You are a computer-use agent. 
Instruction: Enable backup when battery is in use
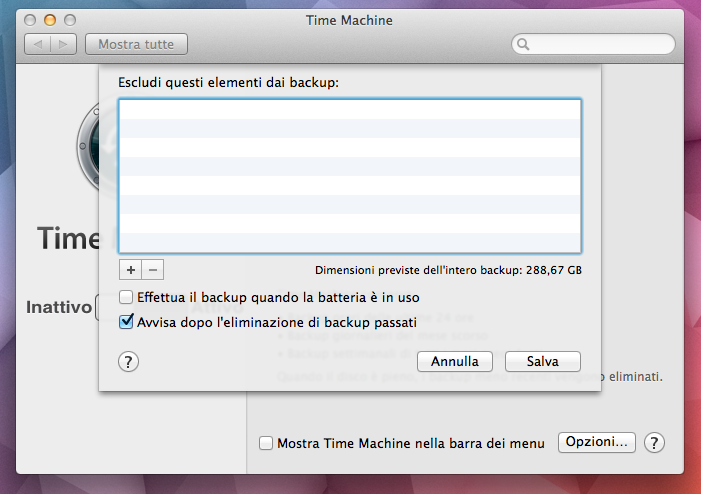pyautogui.click(x=126, y=297)
